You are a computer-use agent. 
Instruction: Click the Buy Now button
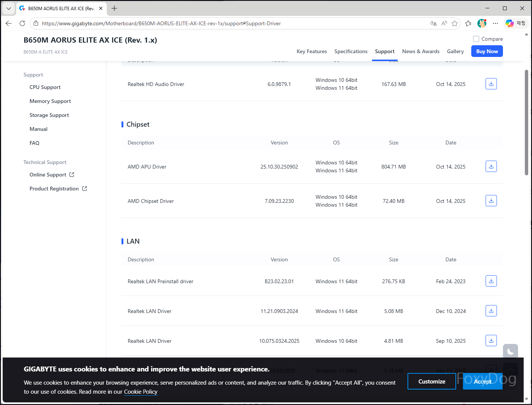point(487,51)
